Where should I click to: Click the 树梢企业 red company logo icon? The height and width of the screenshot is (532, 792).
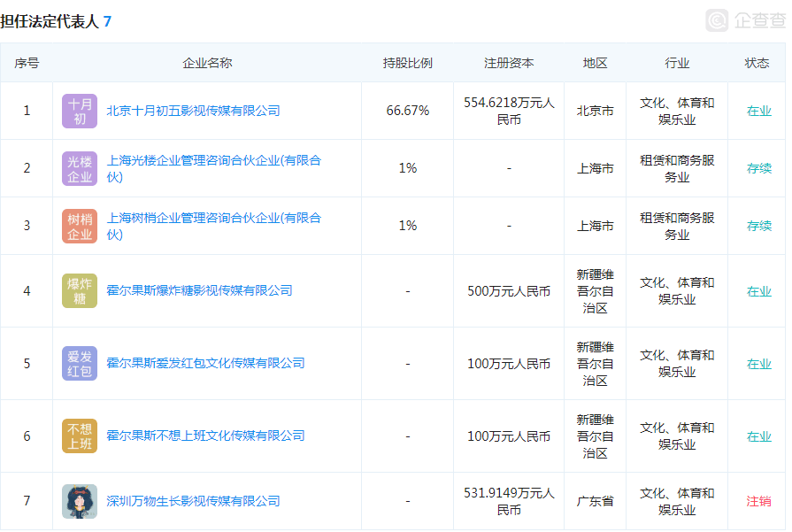coord(80,227)
